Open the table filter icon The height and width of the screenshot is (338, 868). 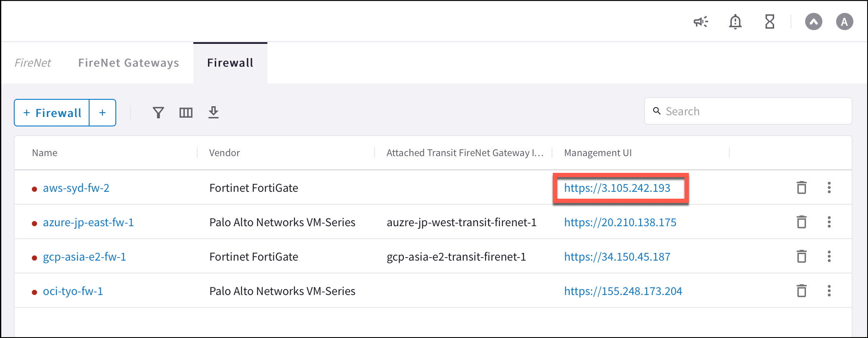pyautogui.click(x=158, y=112)
